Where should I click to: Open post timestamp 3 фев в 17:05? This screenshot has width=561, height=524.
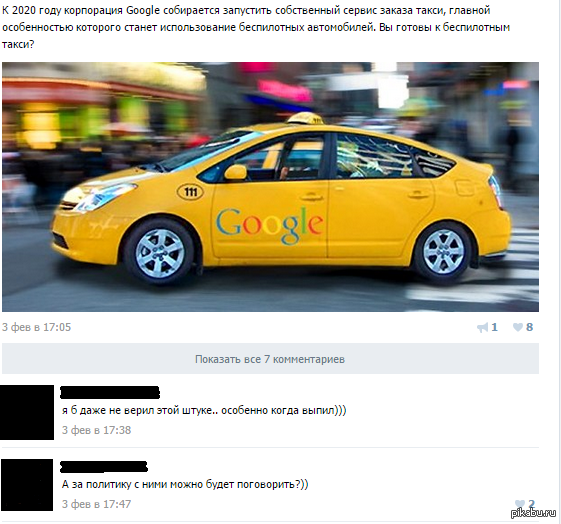(x=36, y=327)
